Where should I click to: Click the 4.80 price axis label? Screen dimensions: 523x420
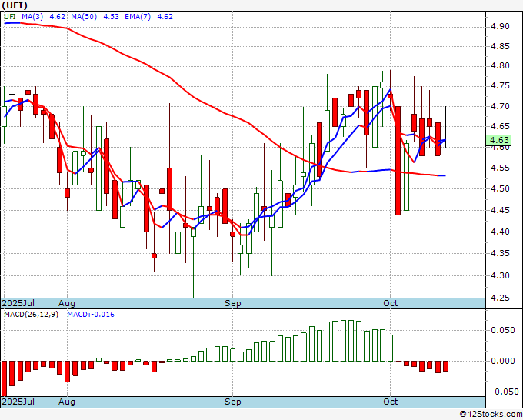click(x=501, y=65)
